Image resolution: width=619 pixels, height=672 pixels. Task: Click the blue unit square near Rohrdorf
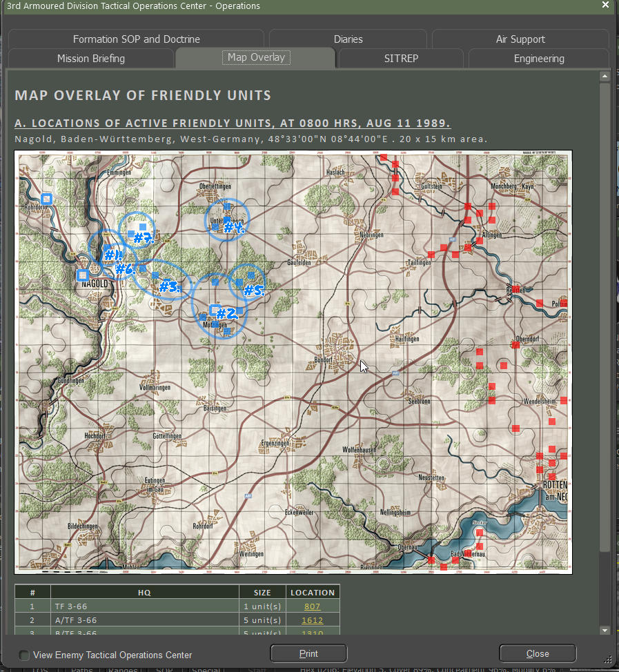pyautogui.click(x=46, y=199)
